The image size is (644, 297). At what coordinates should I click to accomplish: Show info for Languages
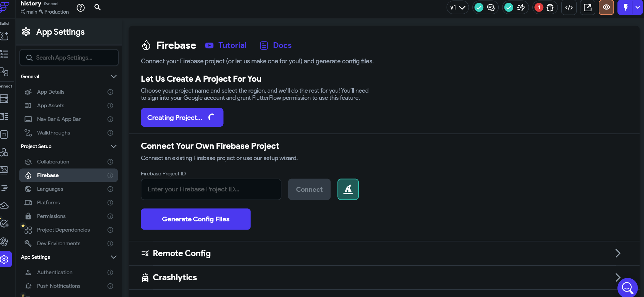110,189
